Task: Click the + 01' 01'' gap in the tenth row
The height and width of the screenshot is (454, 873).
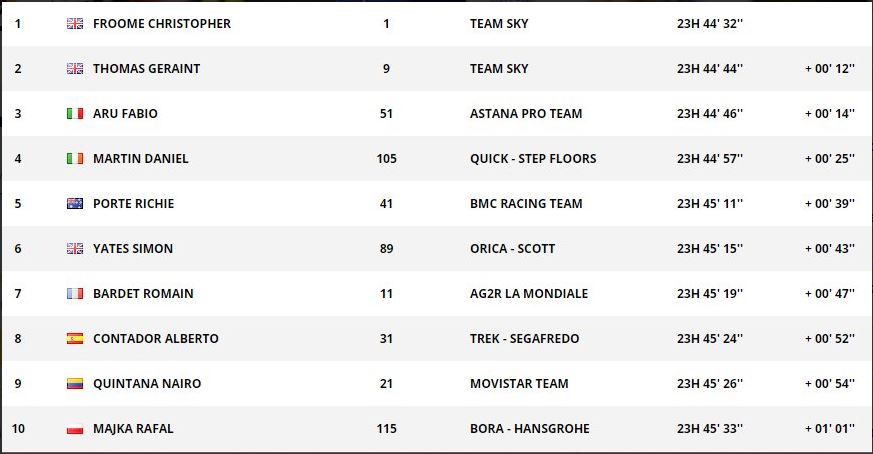Action: coord(830,428)
